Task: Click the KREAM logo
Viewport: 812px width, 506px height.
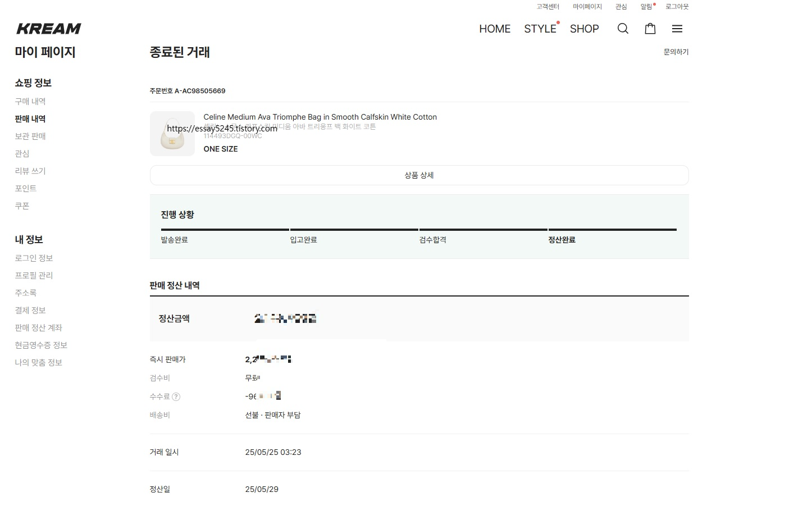Action: click(49, 29)
